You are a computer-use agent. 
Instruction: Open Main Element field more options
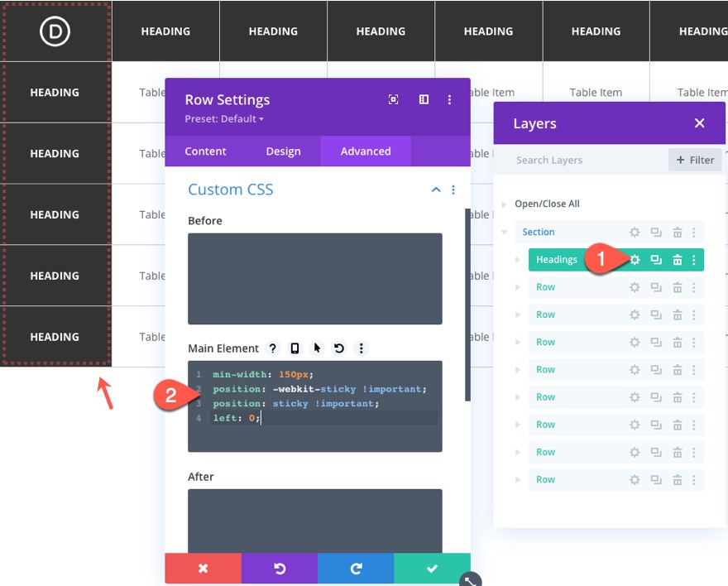362,348
